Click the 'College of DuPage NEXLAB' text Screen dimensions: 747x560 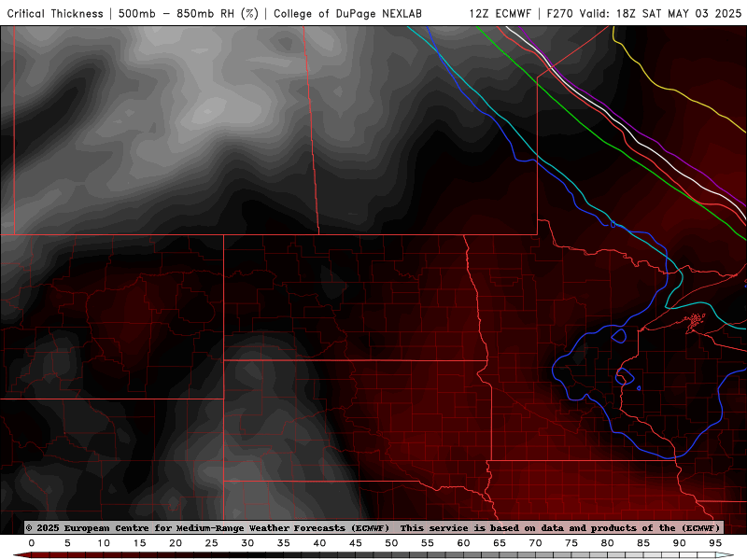pyautogui.click(x=347, y=13)
